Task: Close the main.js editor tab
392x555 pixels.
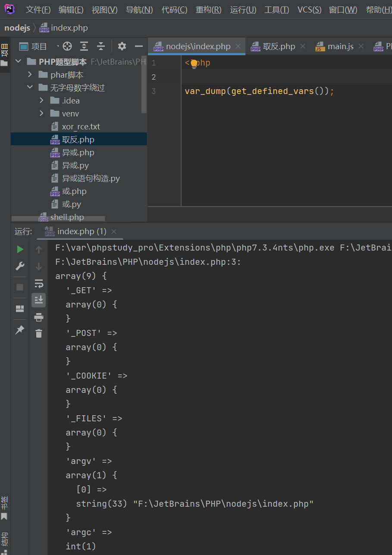Action: (x=361, y=46)
